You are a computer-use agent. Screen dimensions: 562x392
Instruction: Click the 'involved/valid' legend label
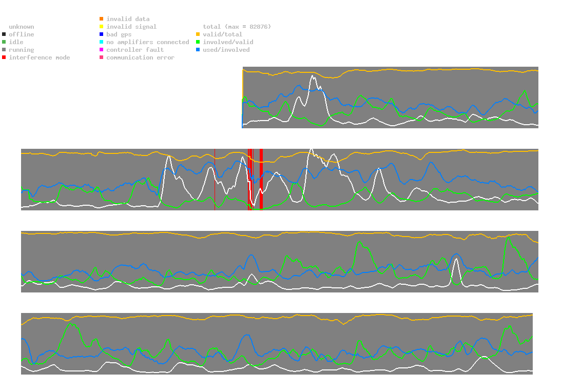(x=228, y=42)
